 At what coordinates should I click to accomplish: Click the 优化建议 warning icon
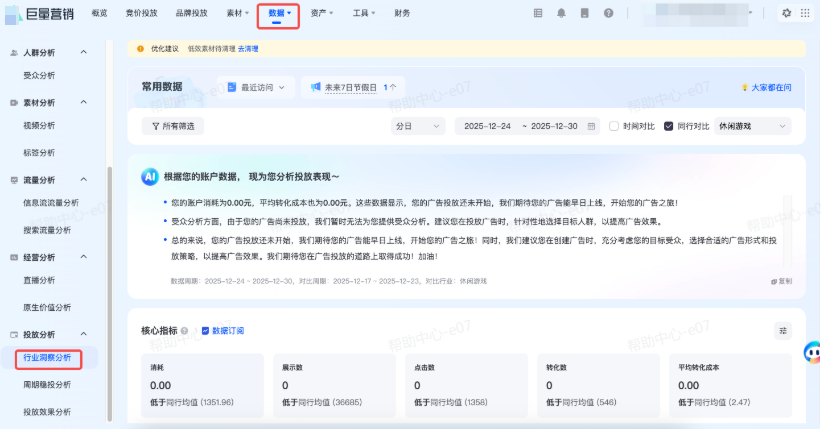[x=140, y=49]
